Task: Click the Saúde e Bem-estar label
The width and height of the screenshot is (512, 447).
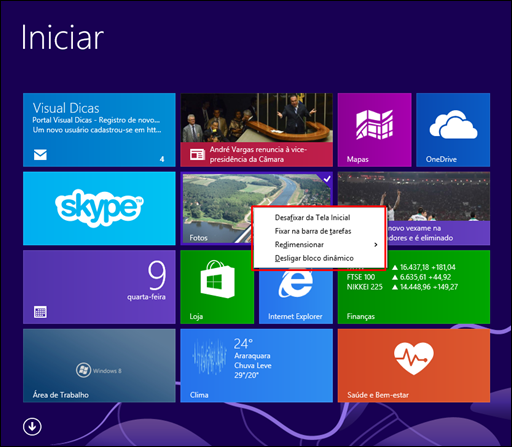Action: (378, 395)
